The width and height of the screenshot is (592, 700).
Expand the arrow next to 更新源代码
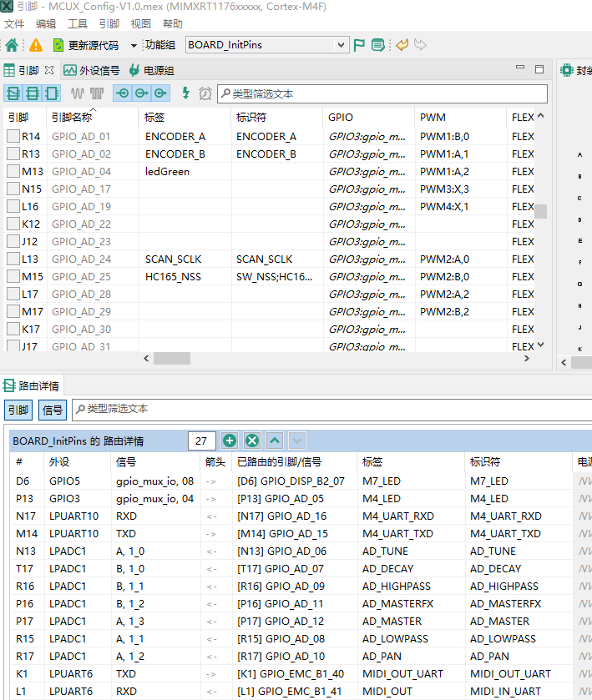click(134, 45)
